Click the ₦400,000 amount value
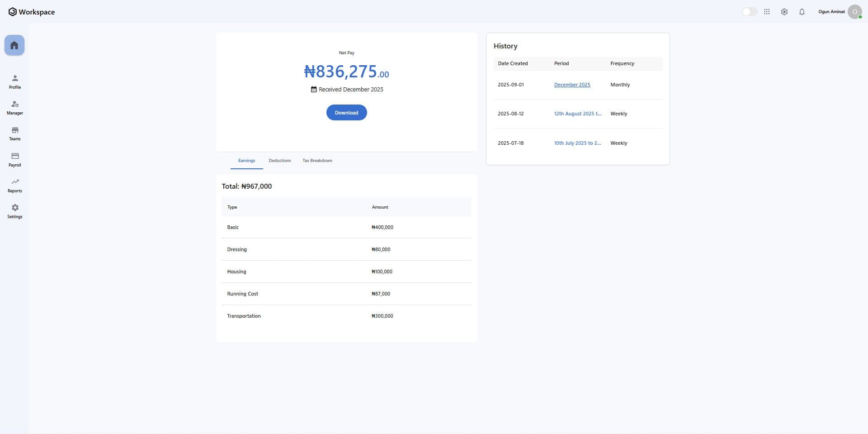Image resolution: width=868 pixels, height=434 pixels. tap(382, 227)
